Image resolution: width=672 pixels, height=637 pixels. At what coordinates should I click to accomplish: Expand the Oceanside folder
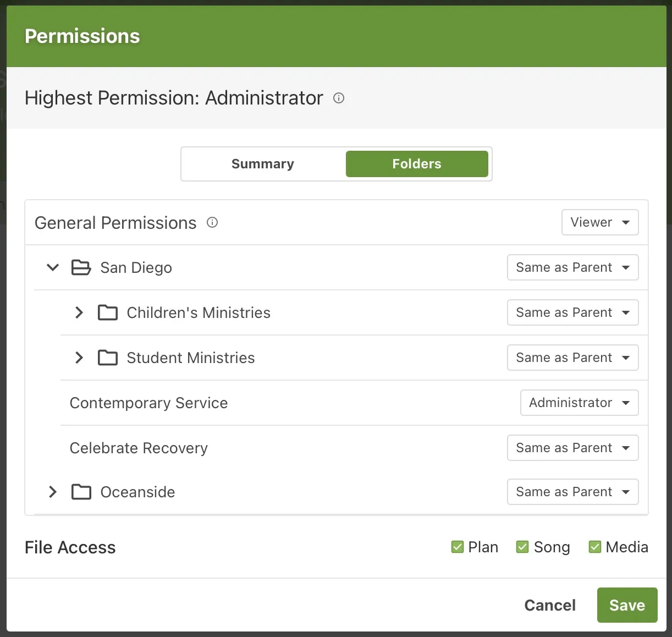coord(52,492)
